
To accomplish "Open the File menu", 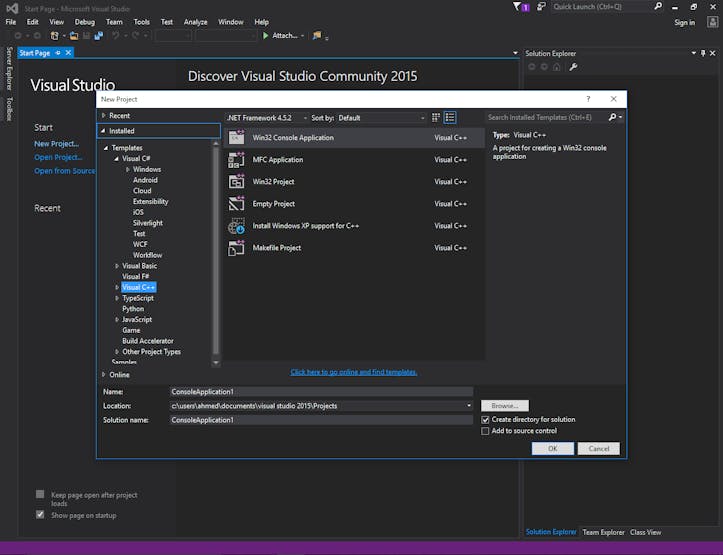I will (x=11, y=22).
